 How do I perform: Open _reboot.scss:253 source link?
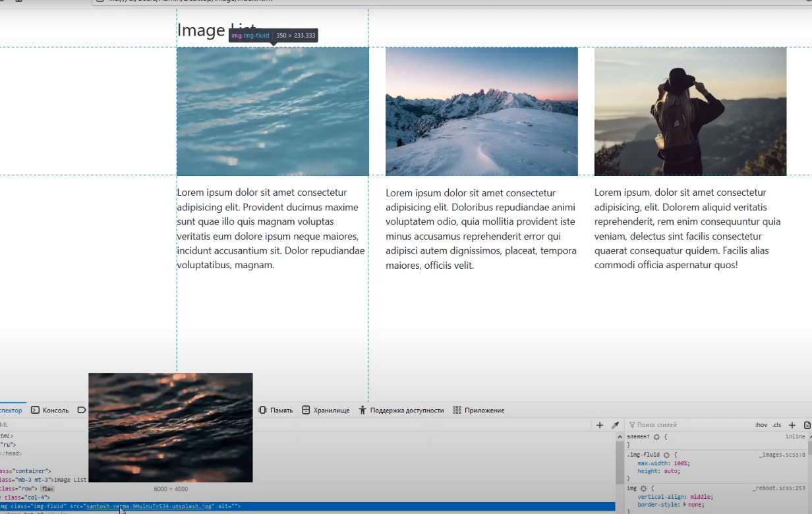tap(779, 488)
